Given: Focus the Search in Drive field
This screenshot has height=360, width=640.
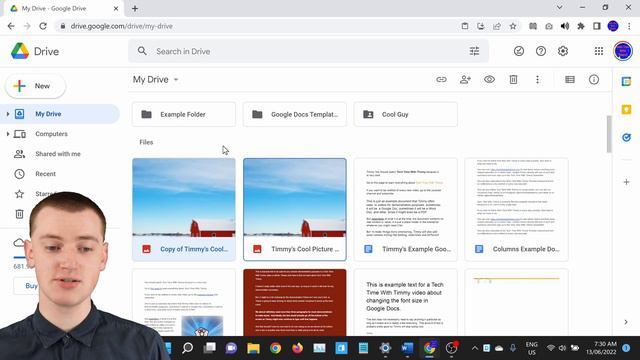Looking at the screenshot, I should [308, 51].
